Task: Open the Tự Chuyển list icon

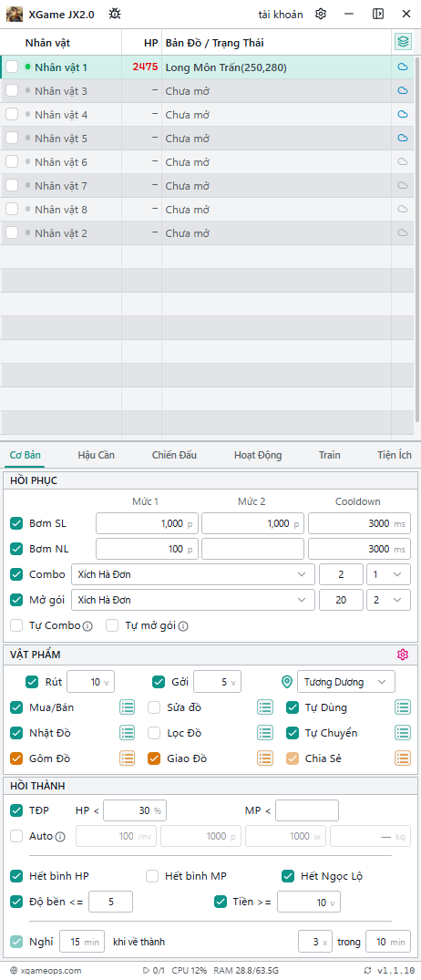Action: coord(403,733)
